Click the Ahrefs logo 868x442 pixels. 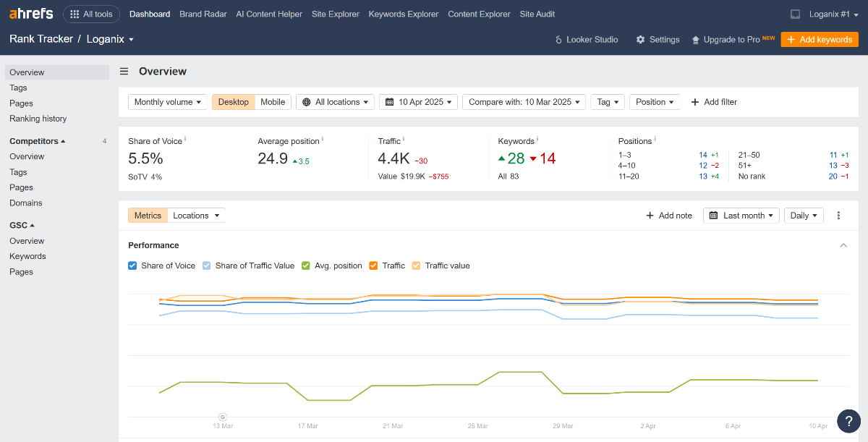(31, 14)
